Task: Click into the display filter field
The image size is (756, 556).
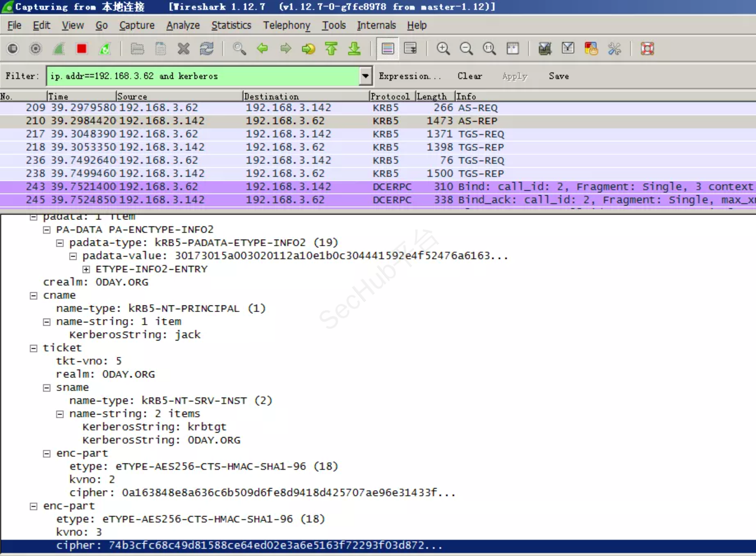Action: point(203,76)
